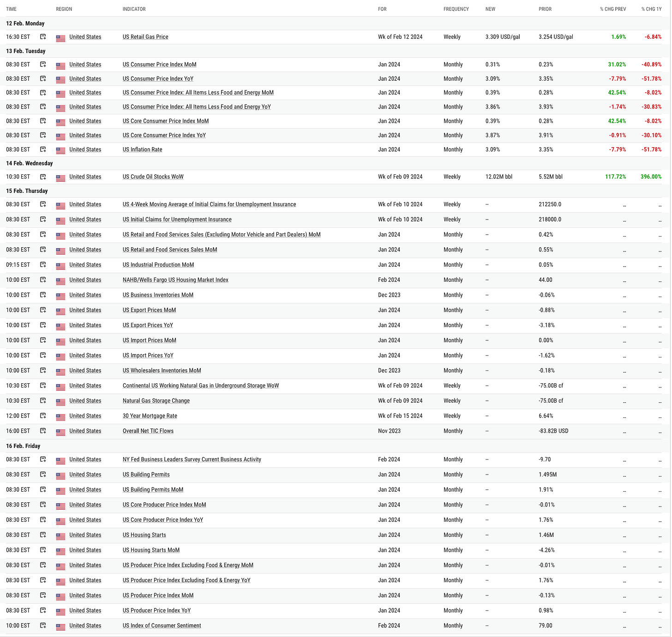The width and height of the screenshot is (672, 637).
Task: Click United States link in Overall Net TIC Flows row
Action: coord(85,431)
